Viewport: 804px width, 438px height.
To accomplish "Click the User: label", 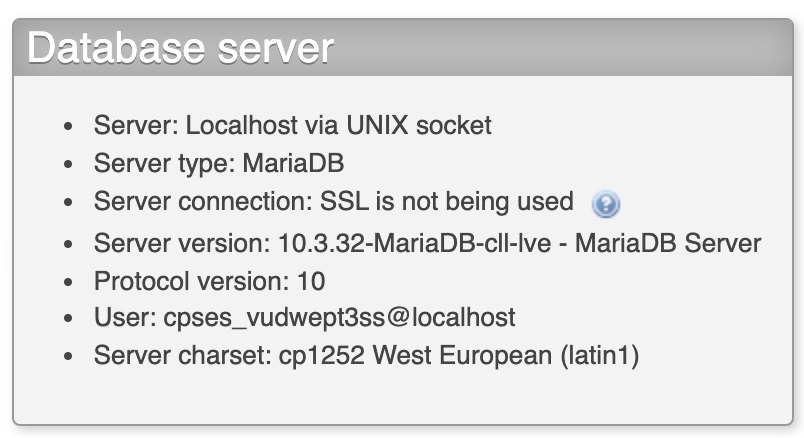I will click(125, 317).
